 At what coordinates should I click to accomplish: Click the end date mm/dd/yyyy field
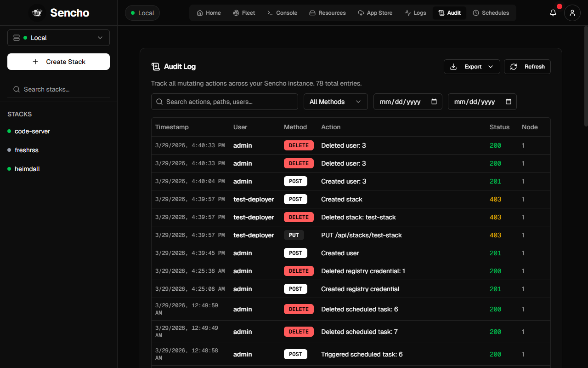pyautogui.click(x=482, y=102)
